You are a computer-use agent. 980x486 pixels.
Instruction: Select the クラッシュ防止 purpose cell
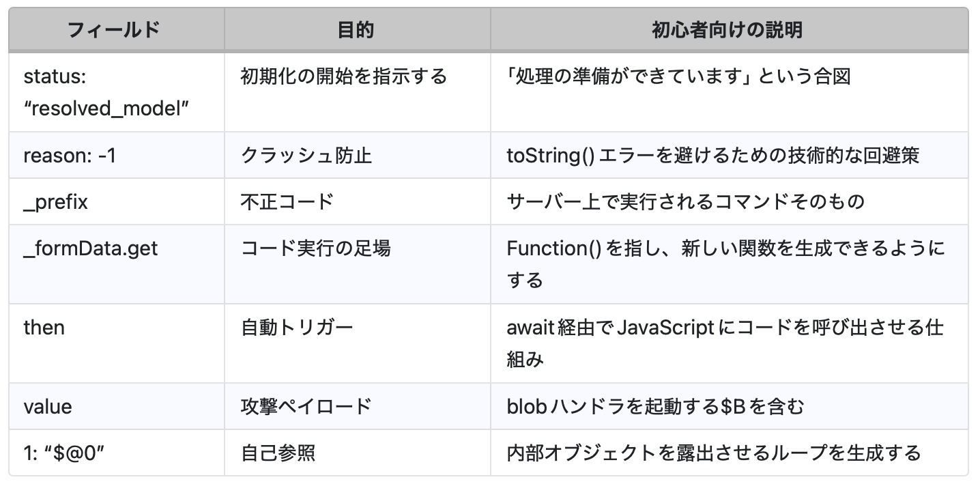[x=306, y=156]
